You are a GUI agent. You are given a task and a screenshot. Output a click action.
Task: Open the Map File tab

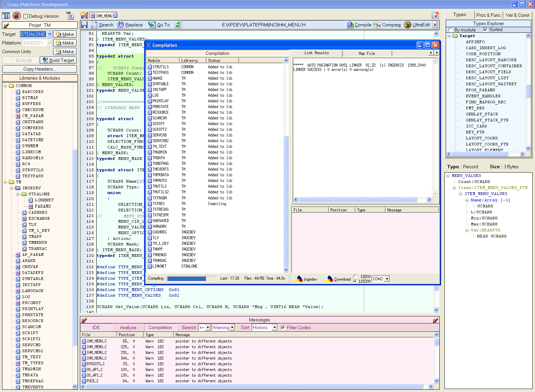(x=366, y=53)
